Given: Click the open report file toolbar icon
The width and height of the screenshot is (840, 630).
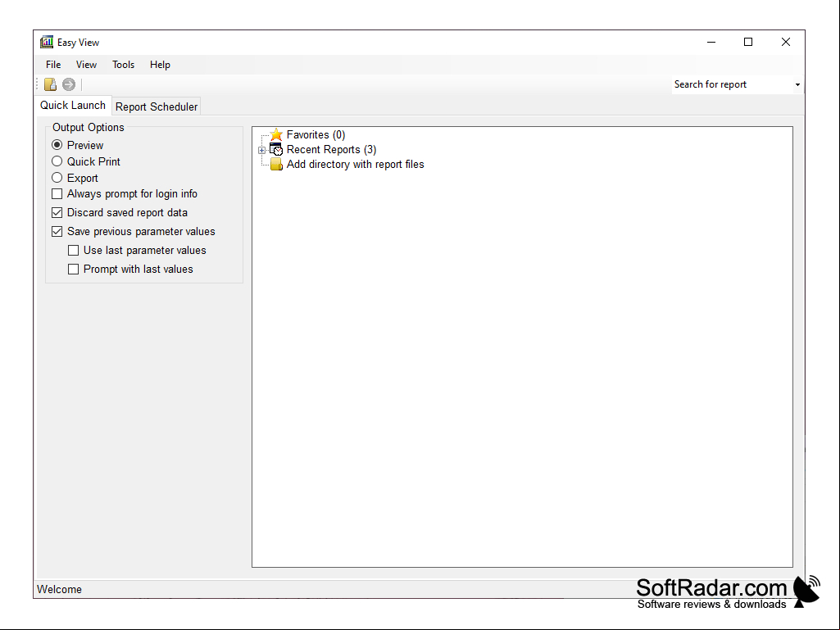Looking at the screenshot, I should pos(50,84).
